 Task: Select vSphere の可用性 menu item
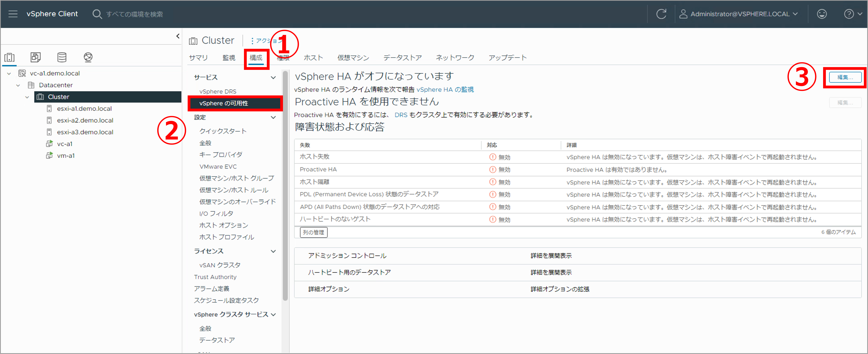tap(235, 103)
